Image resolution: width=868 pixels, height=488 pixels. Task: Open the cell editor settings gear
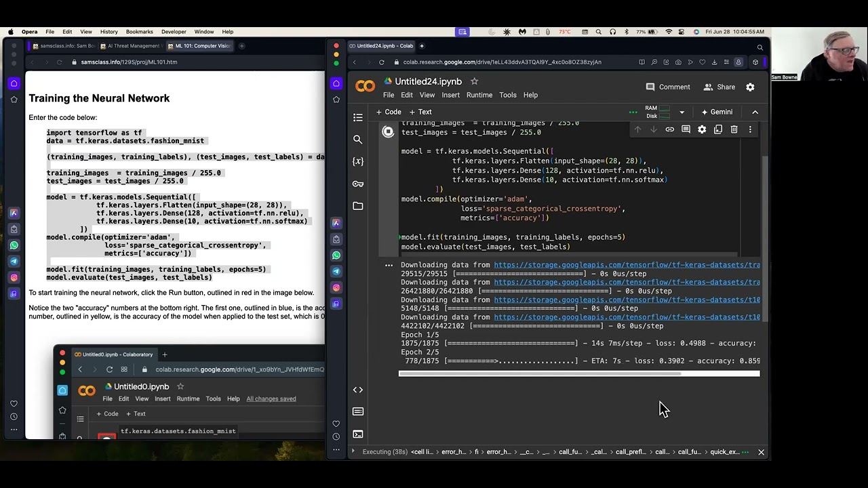702,129
